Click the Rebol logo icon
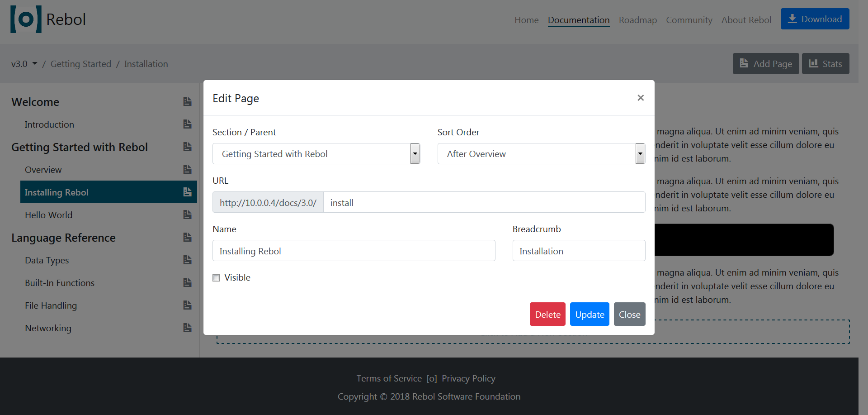 [x=26, y=19]
